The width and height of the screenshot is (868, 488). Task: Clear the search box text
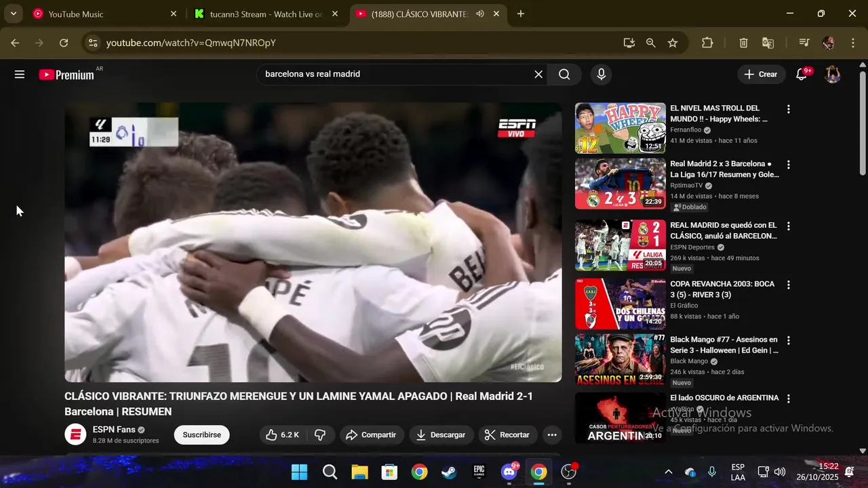538,75
